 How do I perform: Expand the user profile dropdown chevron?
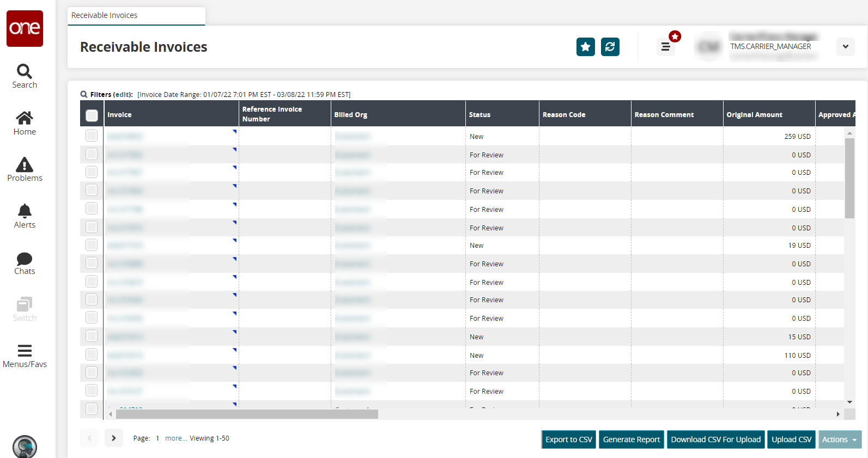point(845,47)
